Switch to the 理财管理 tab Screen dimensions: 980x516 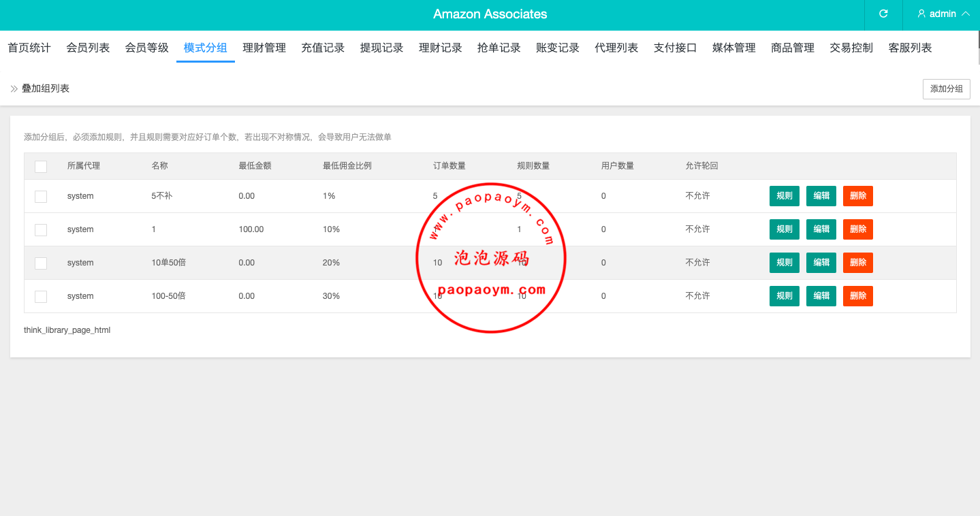pos(264,48)
